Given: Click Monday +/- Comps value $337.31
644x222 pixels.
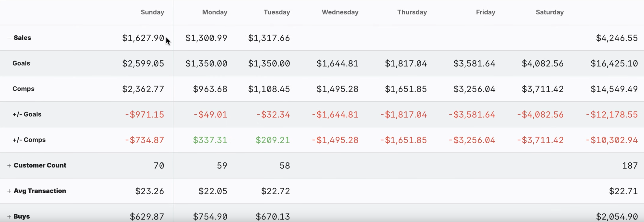Looking at the screenshot, I should coord(210,140).
